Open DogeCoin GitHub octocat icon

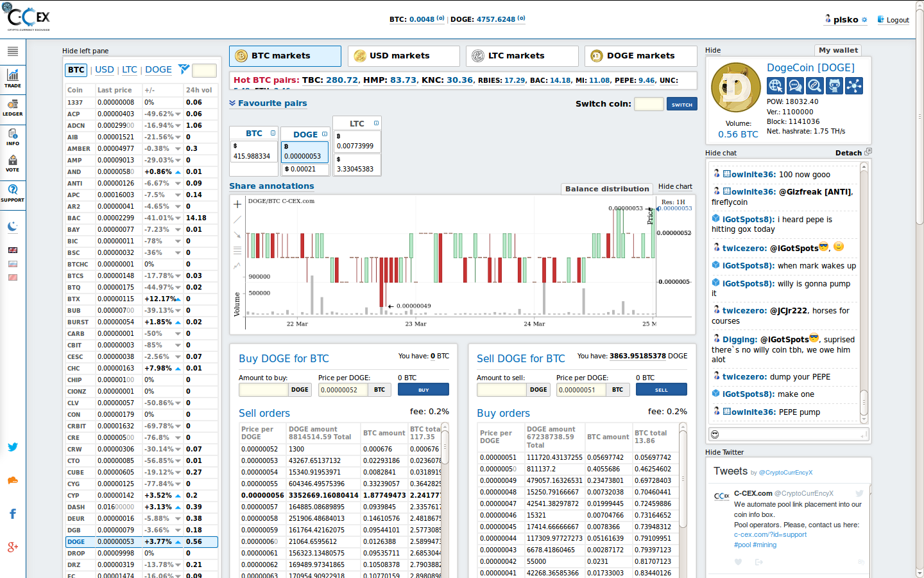(x=834, y=85)
